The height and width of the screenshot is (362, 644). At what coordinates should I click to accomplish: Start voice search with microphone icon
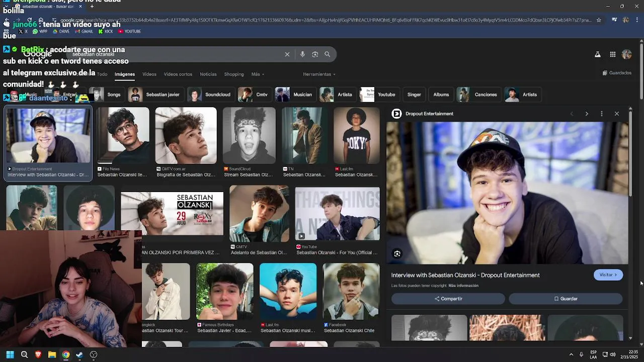pyautogui.click(x=302, y=54)
